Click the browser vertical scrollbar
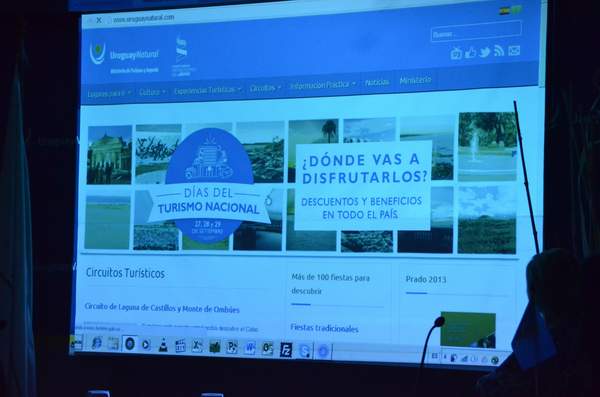The height and width of the screenshot is (397, 600). pyautogui.click(x=543, y=44)
